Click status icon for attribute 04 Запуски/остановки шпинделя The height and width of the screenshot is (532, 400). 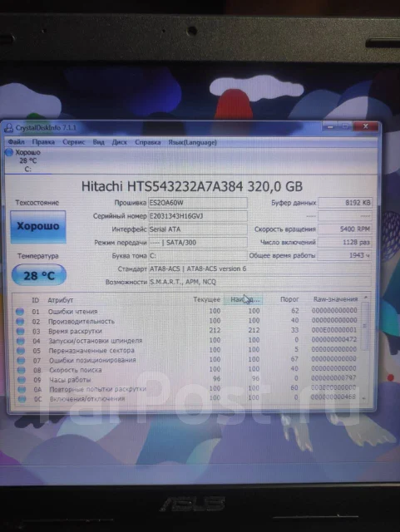(x=21, y=341)
